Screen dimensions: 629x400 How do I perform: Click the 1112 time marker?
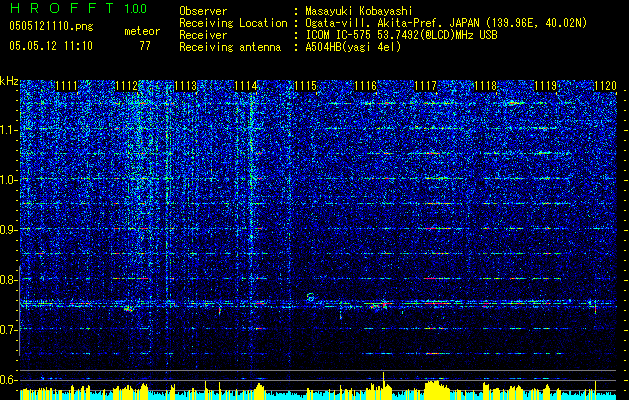pos(126,86)
